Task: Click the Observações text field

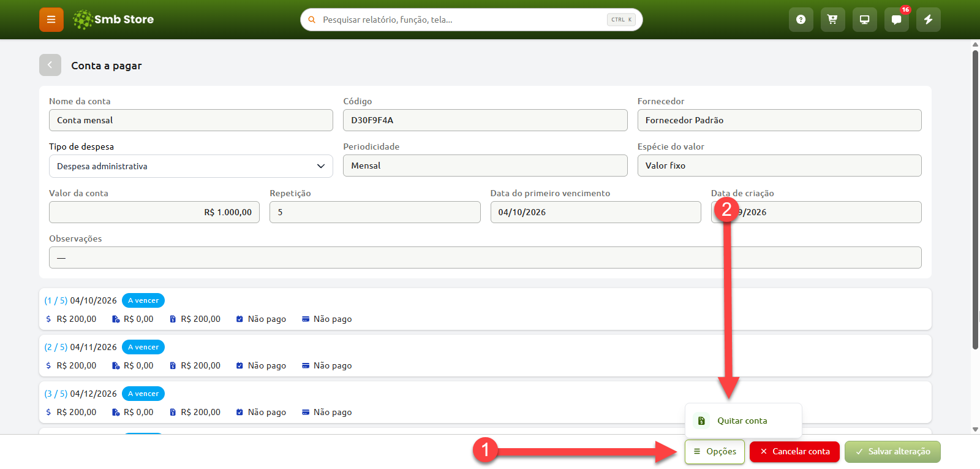Action: 485,257
